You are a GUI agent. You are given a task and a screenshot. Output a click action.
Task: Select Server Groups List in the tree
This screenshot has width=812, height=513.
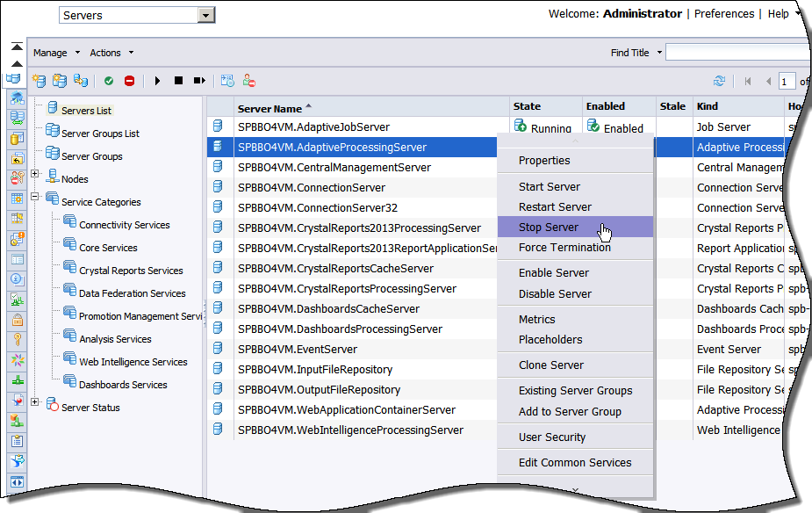[x=100, y=134]
